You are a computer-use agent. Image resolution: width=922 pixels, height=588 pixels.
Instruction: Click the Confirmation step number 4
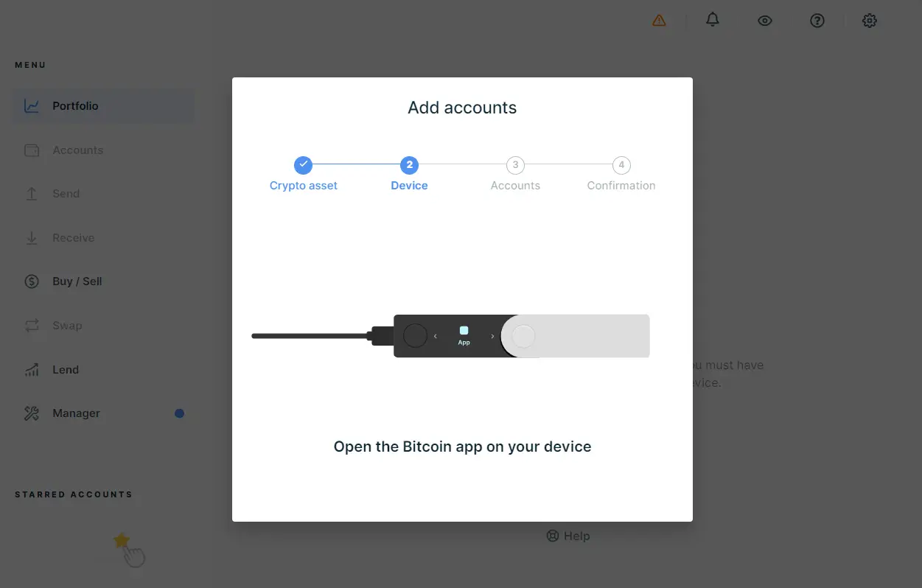click(621, 164)
